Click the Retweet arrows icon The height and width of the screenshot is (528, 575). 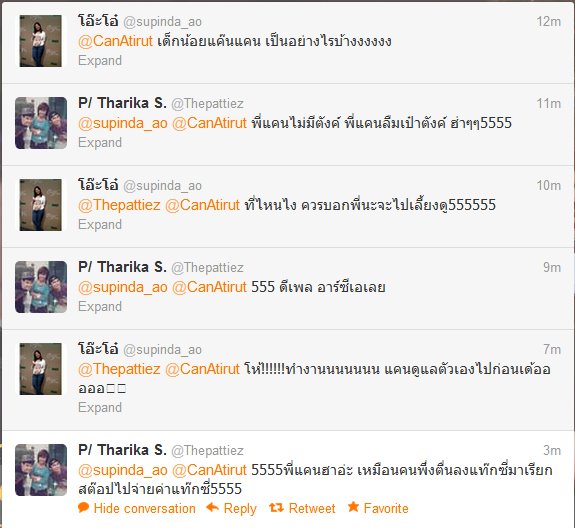(x=276, y=508)
